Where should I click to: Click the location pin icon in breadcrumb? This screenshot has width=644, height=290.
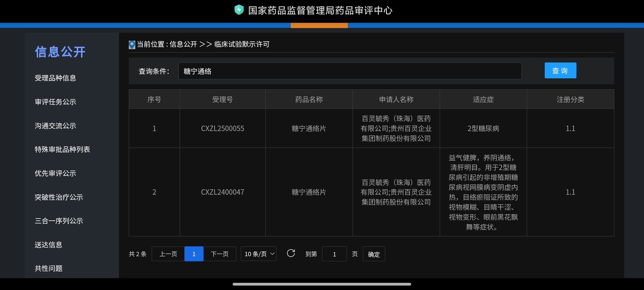click(x=132, y=45)
